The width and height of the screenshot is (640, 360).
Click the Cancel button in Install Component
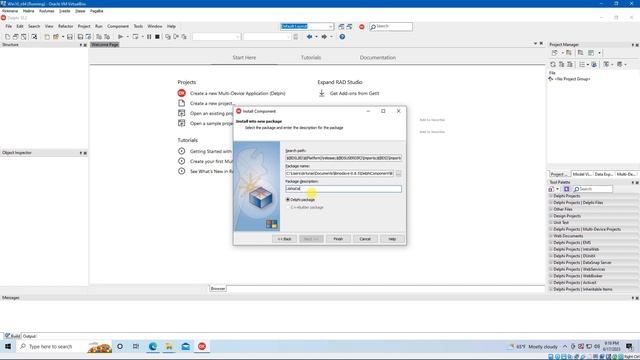[365, 239]
